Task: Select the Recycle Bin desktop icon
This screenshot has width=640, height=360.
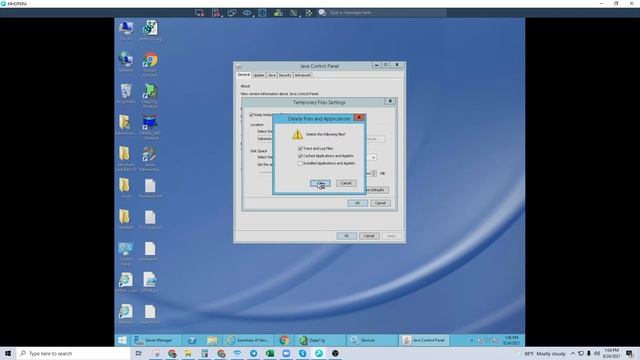Action: coord(126,93)
